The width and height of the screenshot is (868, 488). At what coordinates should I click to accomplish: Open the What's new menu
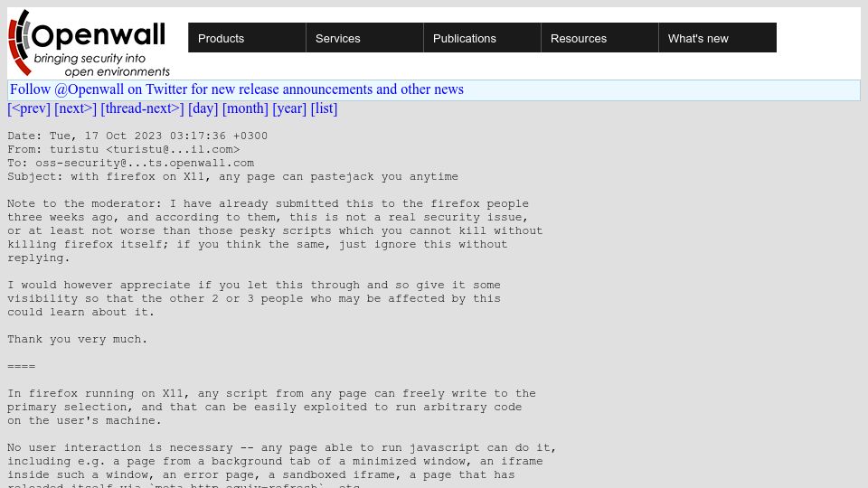[x=717, y=38]
